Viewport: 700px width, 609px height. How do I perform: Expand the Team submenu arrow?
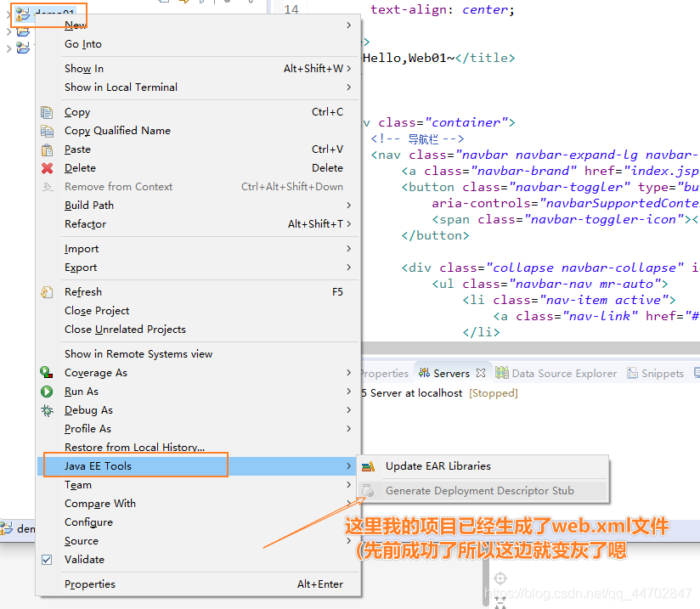click(x=348, y=484)
